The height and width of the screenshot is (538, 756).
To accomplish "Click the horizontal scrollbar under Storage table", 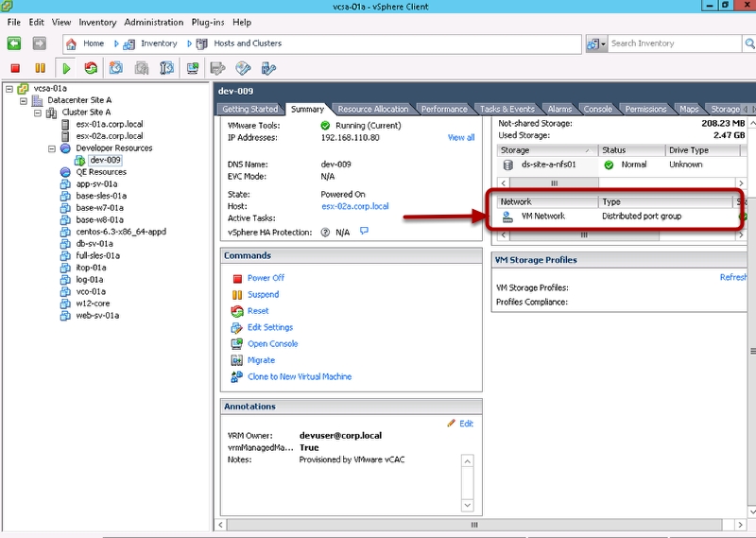I will click(623, 182).
